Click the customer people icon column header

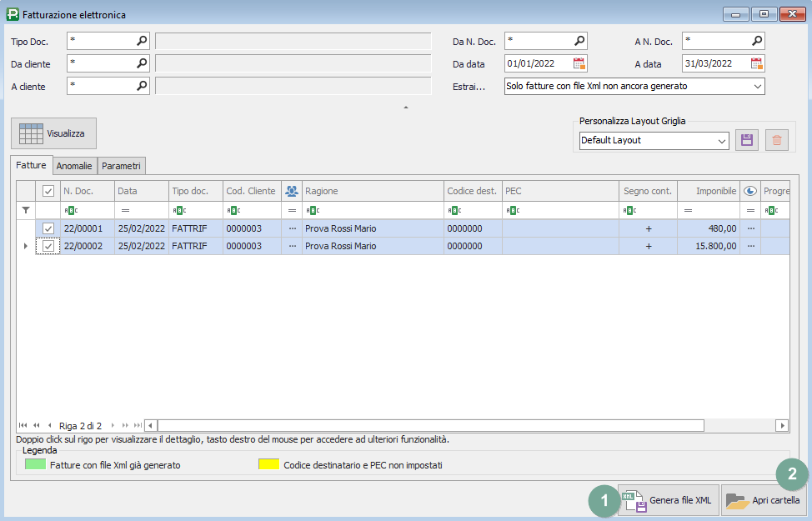pyautogui.click(x=292, y=191)
